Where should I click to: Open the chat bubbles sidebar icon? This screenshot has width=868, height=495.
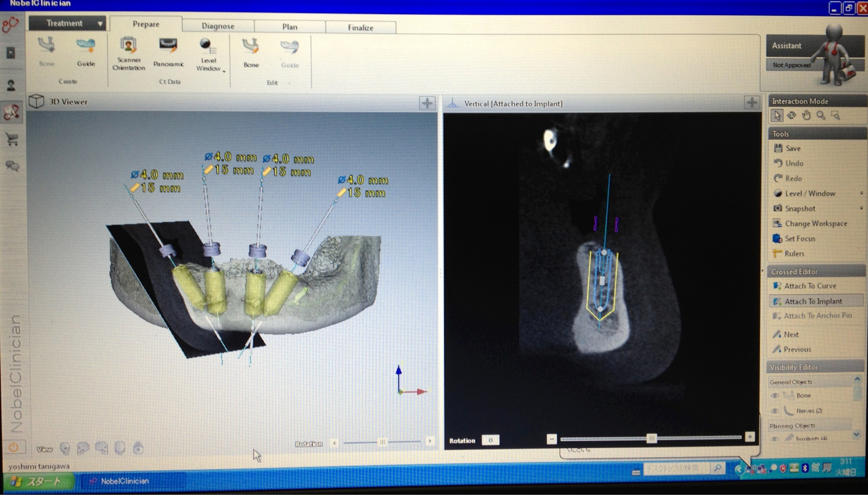click(12, 166)
